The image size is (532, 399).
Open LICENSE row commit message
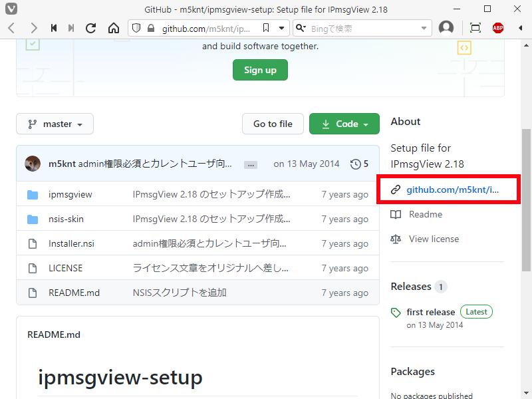tap(210, 268)
